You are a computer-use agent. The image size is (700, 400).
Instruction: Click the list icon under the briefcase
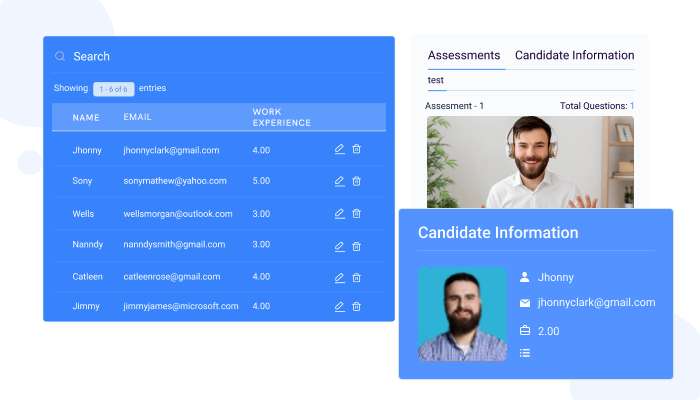525,353
